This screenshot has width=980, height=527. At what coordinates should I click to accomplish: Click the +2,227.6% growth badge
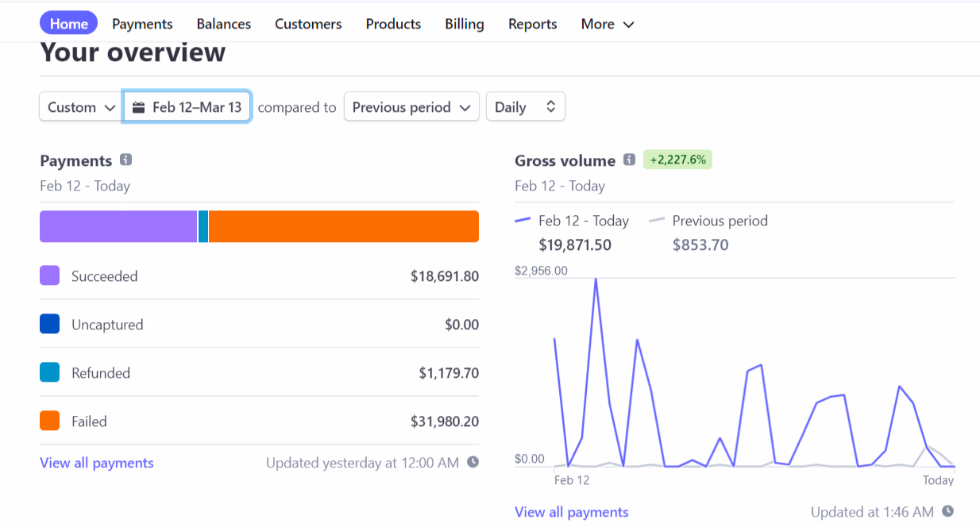pos(677,160)
